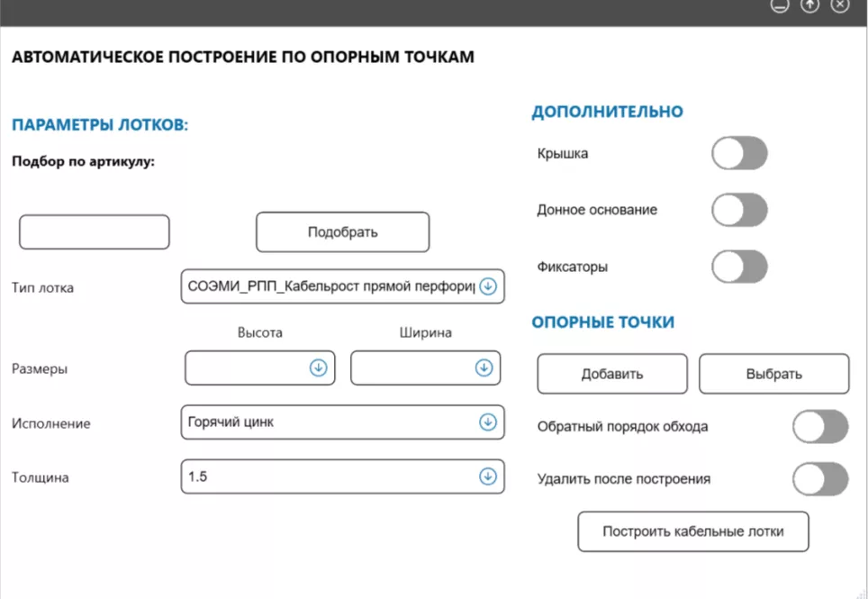Image resolution: width=868 pixels, height=599 pixels.
Task: Close the dialog window
Action: tap(839, 5)
